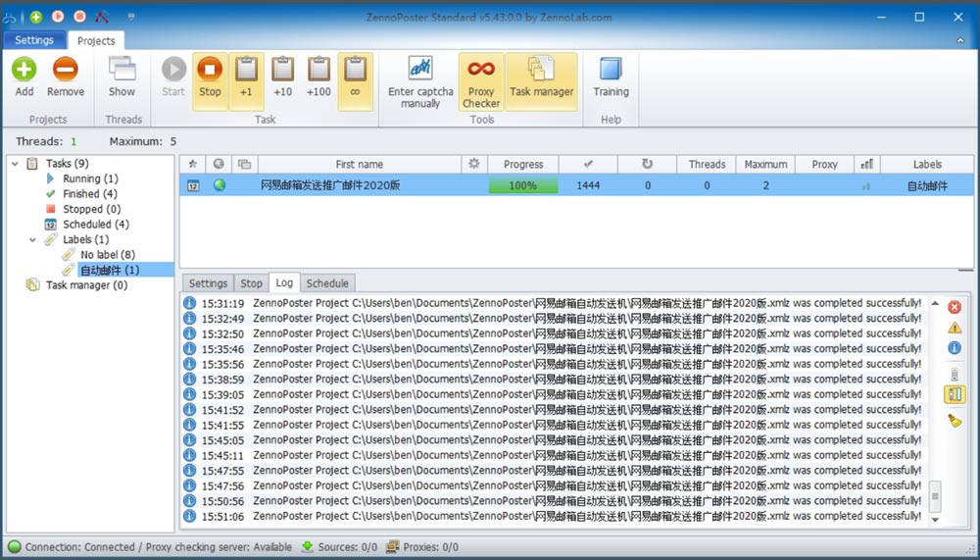The height and width of the screenshot is (560, 980).
Task: Select Stopped (0) in the tree
Action: (91, 209)
